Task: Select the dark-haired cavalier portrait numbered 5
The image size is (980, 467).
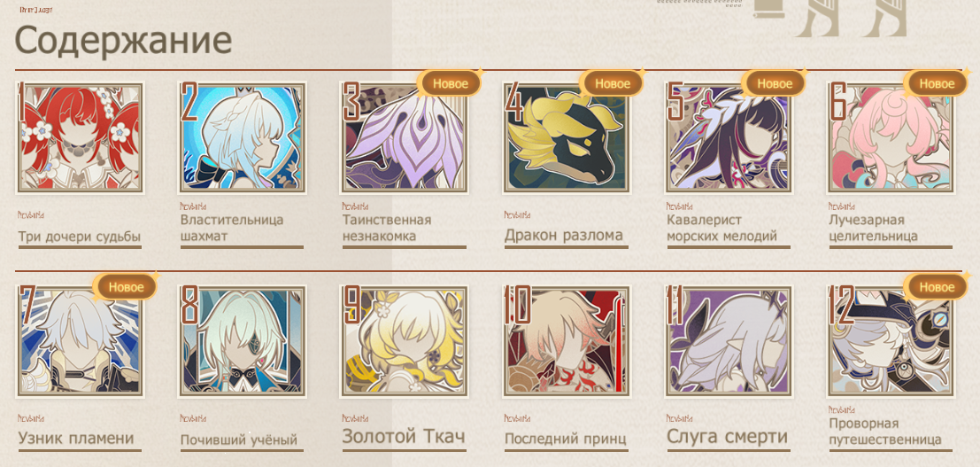Action: pos(729,137)
